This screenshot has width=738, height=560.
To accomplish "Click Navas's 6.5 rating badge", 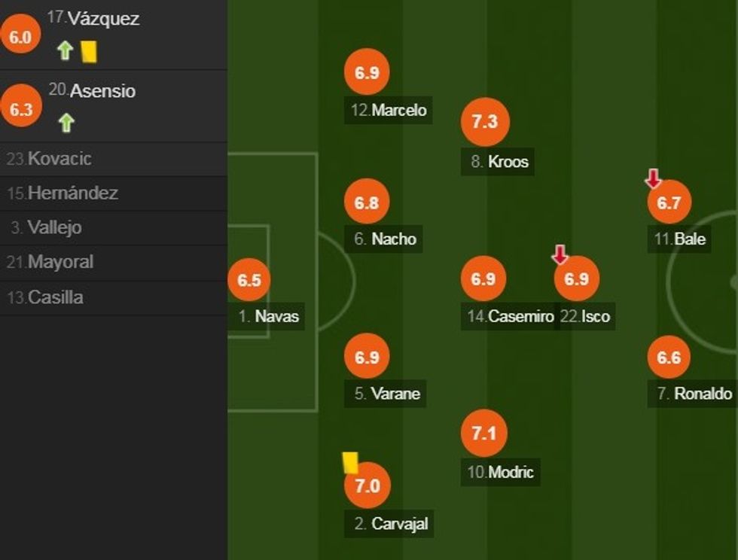I will coord(249,280).
